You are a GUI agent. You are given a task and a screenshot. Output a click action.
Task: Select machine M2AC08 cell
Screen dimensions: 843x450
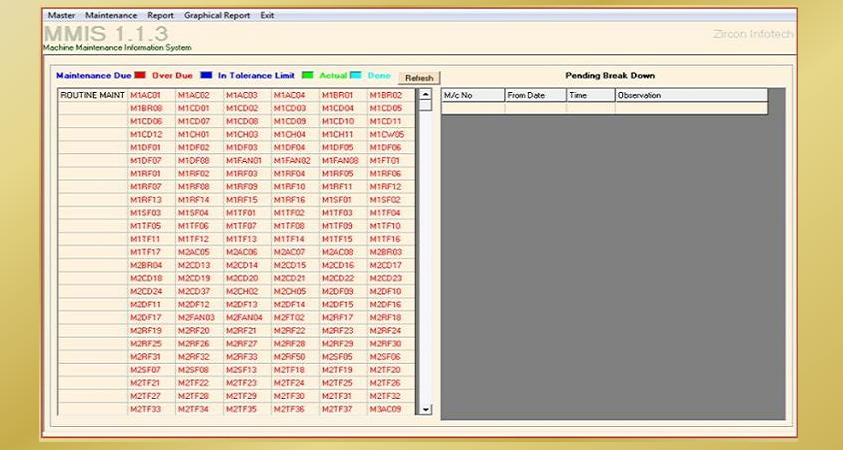tap(343, 252)
